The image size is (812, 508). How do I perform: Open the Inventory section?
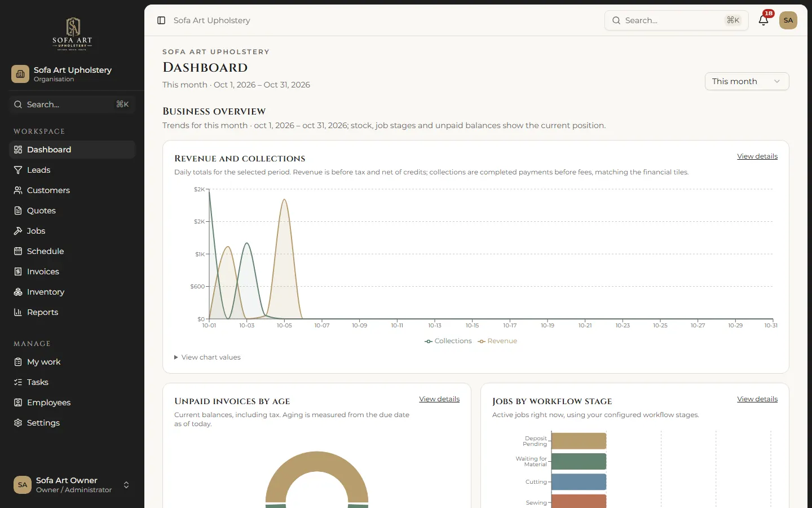[72, 292]
